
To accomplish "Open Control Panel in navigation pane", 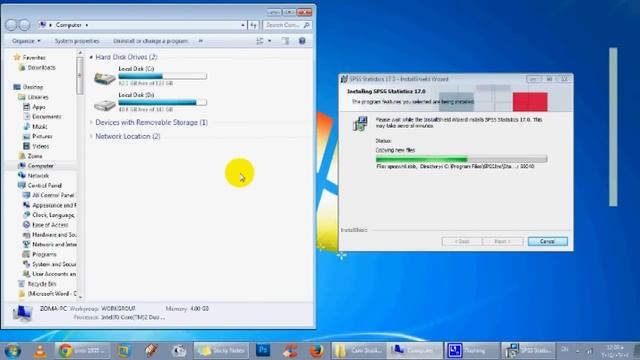I will 44,185.
